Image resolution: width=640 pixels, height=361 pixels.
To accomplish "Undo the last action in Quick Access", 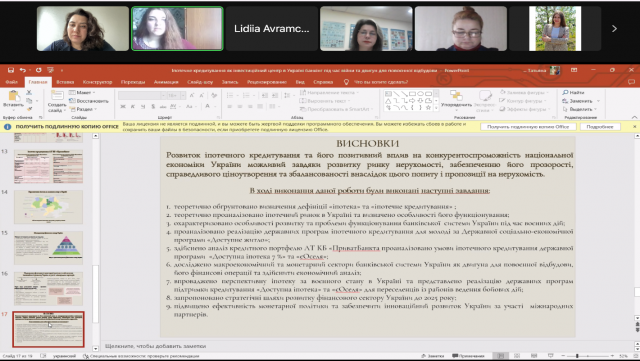I will pyautogui.click(x=23, y=70).
